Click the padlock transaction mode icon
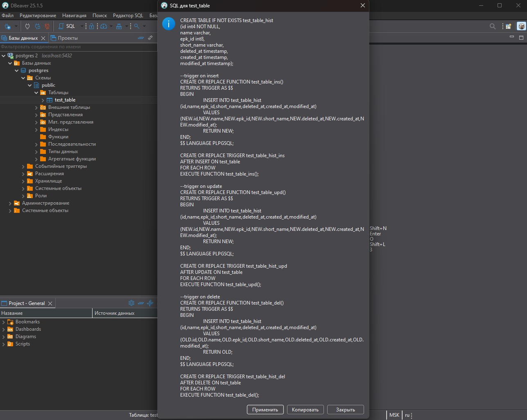This screenshot has height=420, width=527. [92, 26]
